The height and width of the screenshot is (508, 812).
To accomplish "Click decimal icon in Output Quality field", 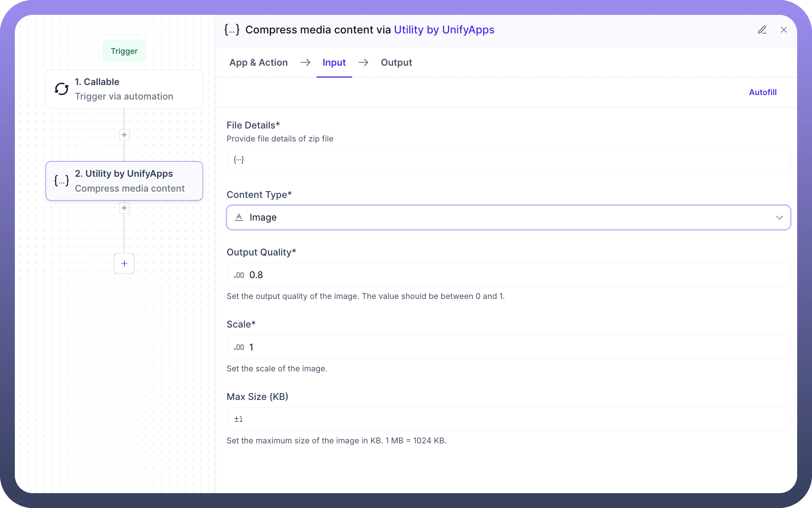I will pos(239,275).
